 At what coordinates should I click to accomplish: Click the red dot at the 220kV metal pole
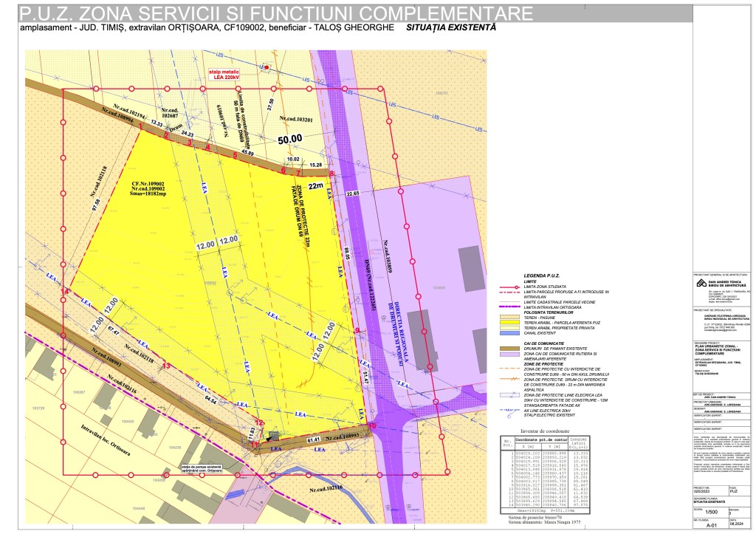266,67
